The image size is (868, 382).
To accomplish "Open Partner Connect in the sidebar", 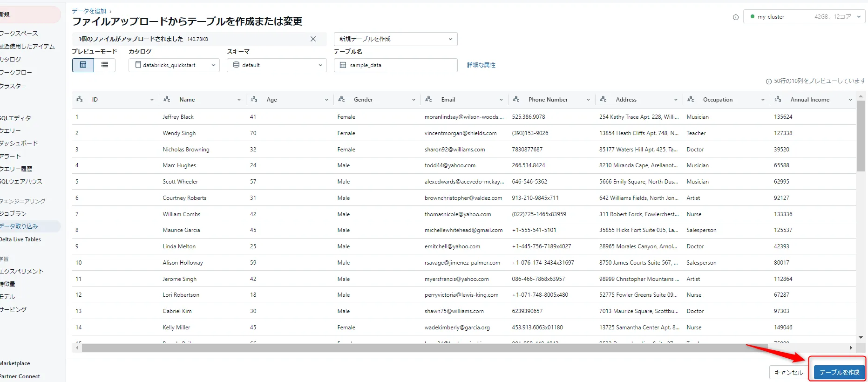I will coord(20,376).
